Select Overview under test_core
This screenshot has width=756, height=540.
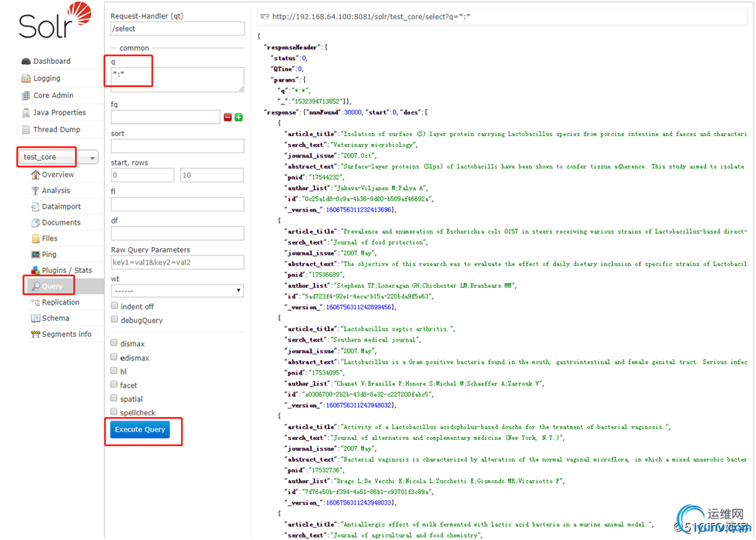tap(58, 175)
